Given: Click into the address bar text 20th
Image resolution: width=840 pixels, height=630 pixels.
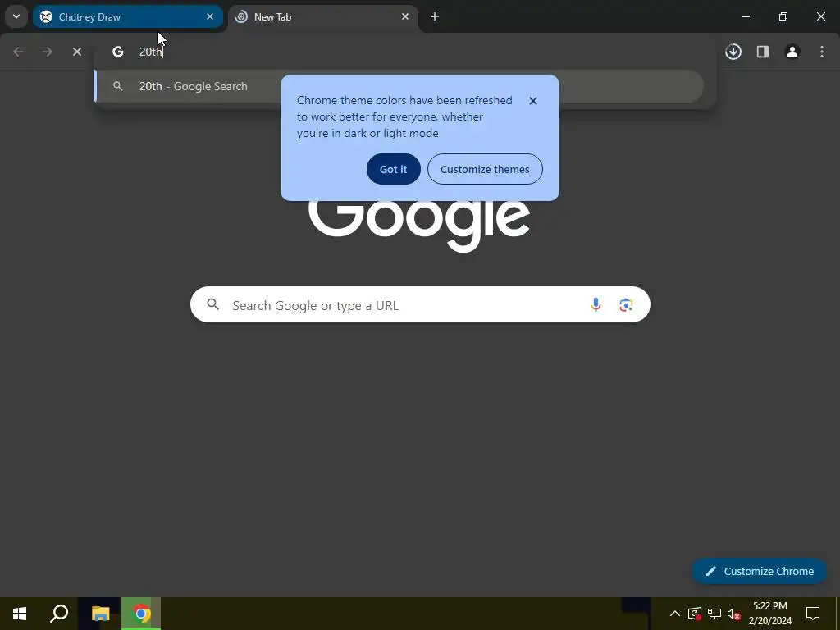Looking at the screenshot, I should pos(151,52).
